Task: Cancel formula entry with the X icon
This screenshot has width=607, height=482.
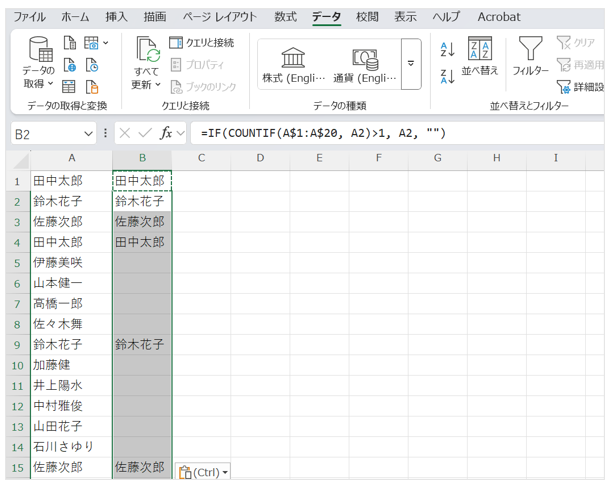Action: pos(125,133)
